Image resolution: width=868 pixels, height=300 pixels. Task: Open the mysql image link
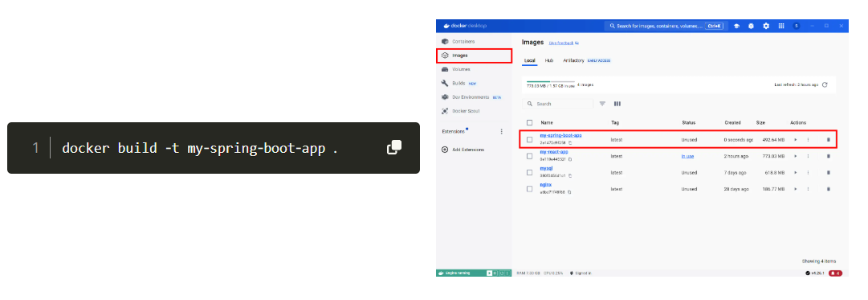(x=546, y=168)
